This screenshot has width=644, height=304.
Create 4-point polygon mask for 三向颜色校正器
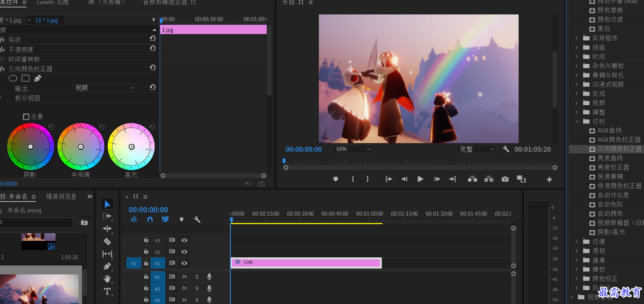click(26, 78)
